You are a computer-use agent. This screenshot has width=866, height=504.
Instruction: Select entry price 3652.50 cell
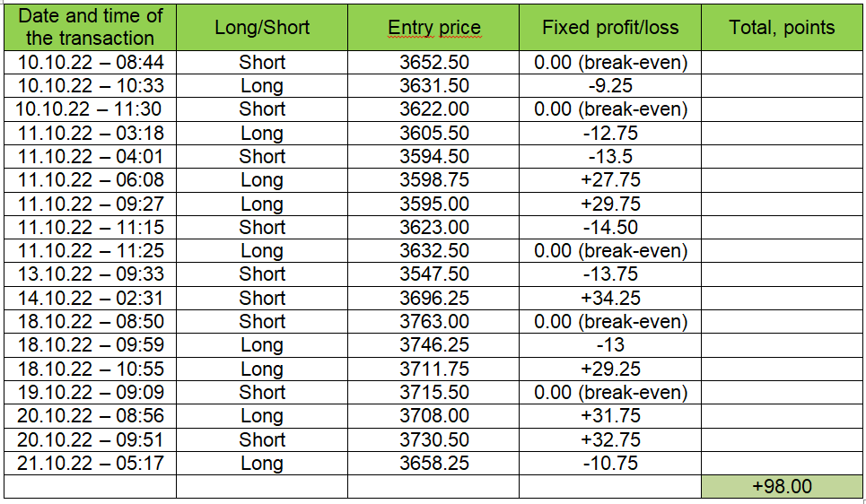pyautogui.click(x=433, y=63)
